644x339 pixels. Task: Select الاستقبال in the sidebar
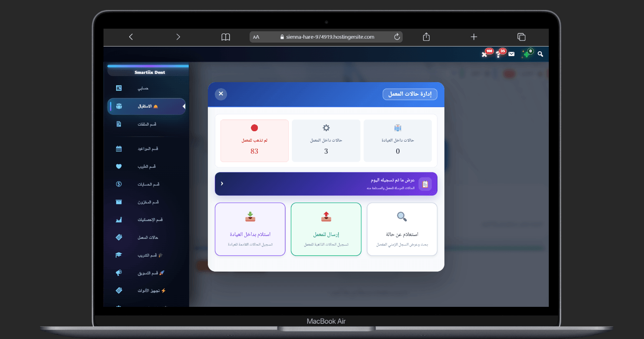click(x=147, y=106)
